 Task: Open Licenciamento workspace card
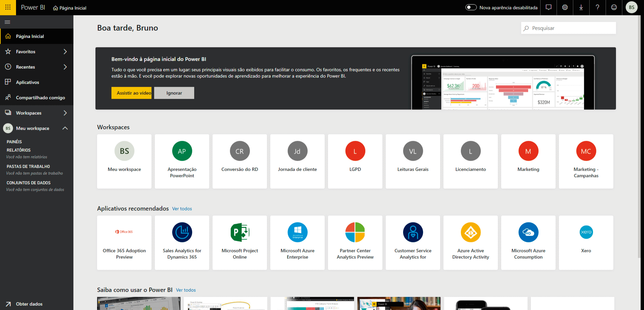[470, 161]
